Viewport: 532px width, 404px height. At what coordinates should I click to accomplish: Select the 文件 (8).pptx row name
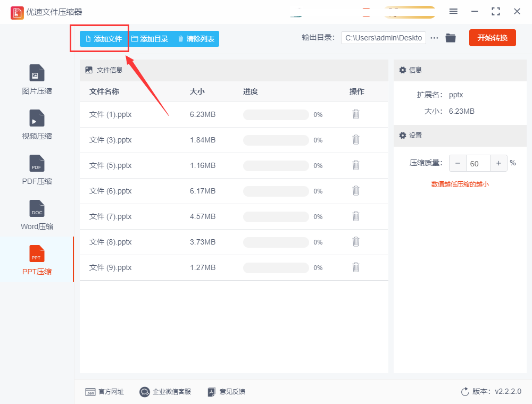tap(110, 242)
